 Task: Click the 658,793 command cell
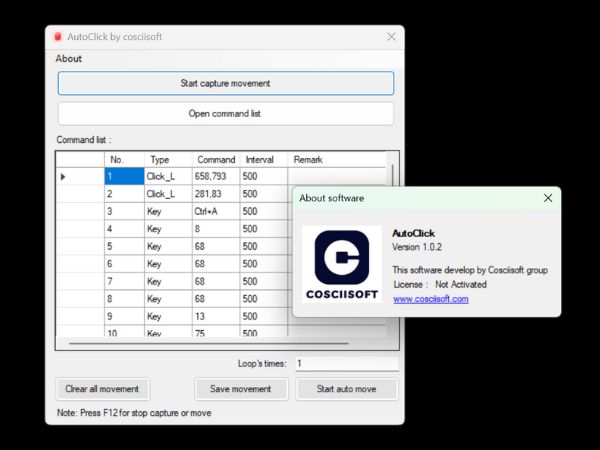click(x=215, y=176)
